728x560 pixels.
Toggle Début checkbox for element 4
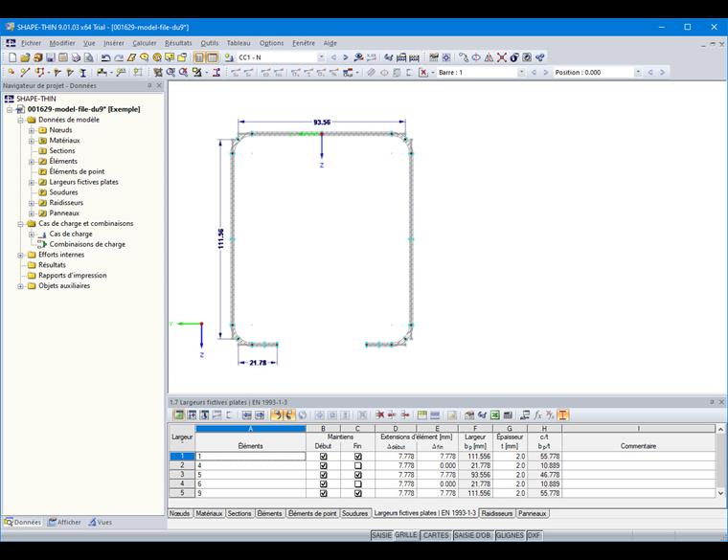(x=323, y=465)
